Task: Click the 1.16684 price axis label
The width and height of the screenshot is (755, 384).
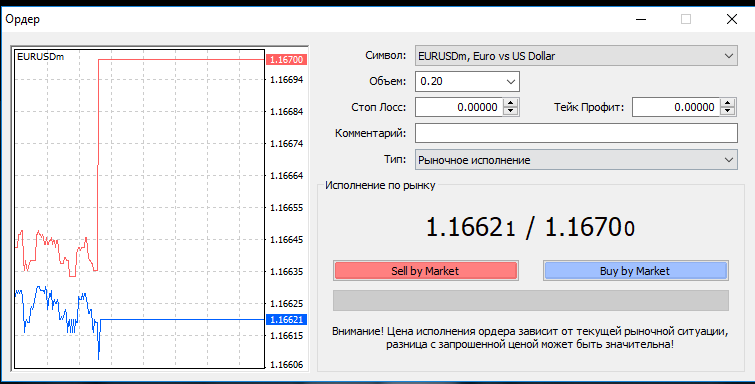Action: point(287,112)
